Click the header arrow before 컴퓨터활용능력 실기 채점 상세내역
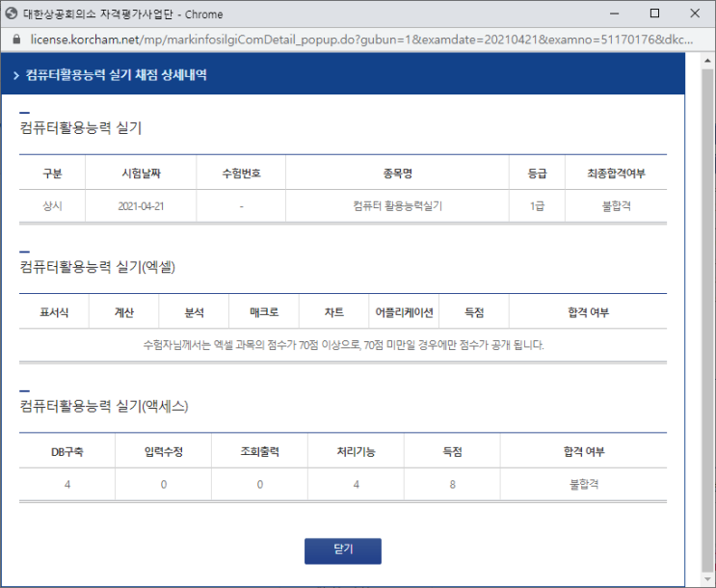716x588 pixels. point(16,75)
